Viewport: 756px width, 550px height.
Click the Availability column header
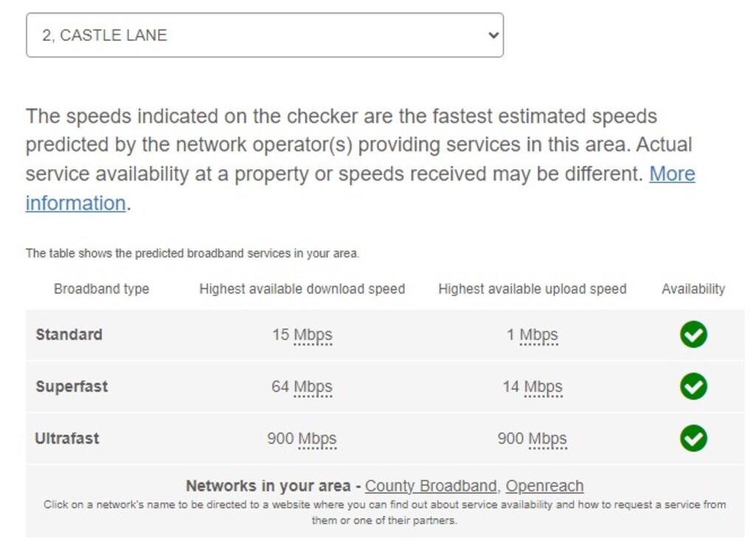[693, 289]
